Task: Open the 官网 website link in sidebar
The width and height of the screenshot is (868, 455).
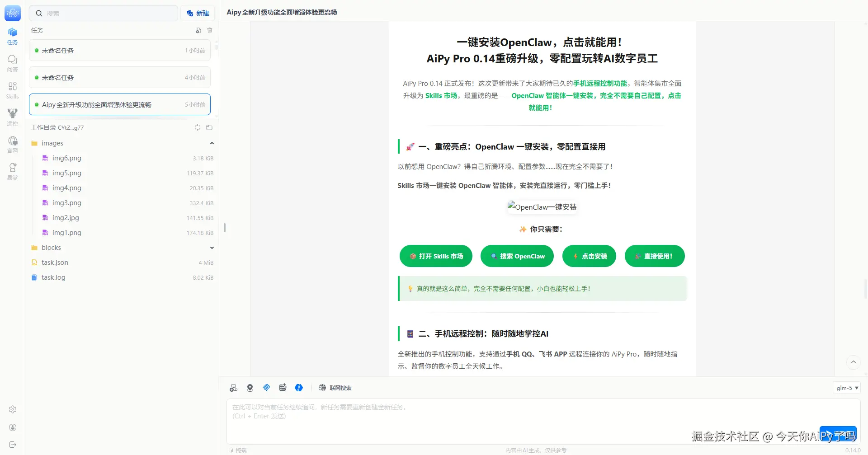Action: pyautogui.click(x=13, y=145)
